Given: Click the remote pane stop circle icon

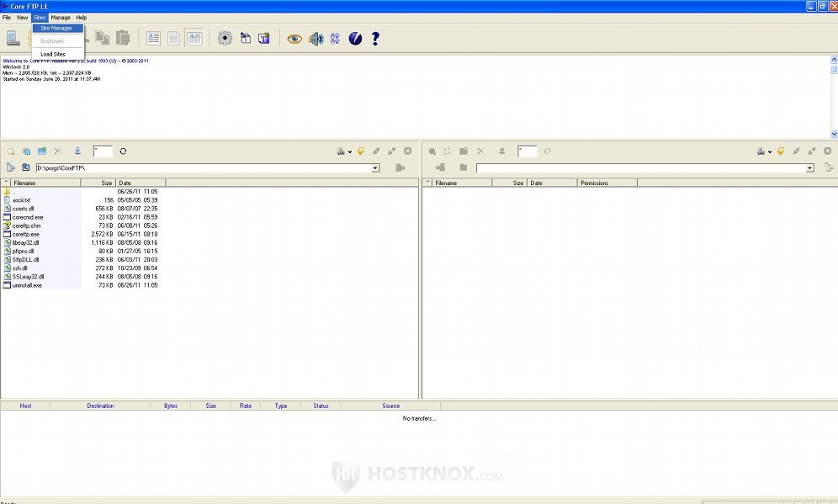Looking at the screenshot, I should (828, 151).
